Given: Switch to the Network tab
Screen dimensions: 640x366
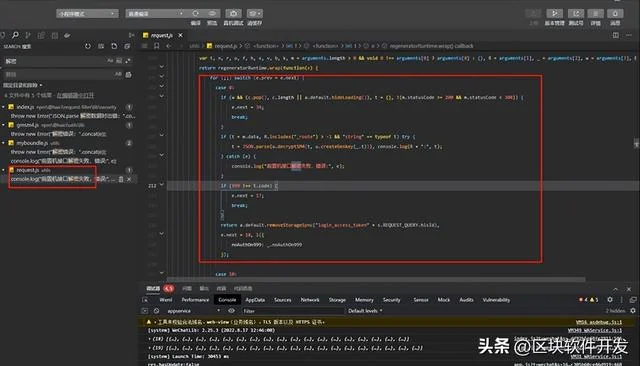Looking at the screenshot, I should pos(310,300).
